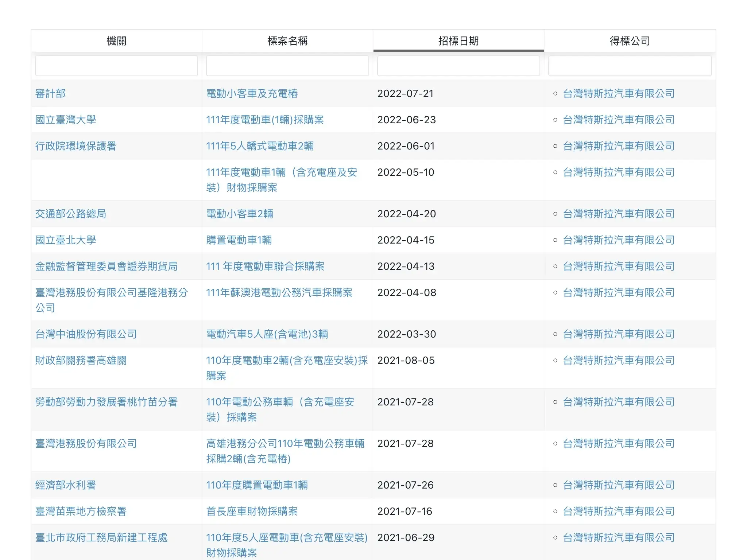The width and height of the screenshot is (747, 560).
Task: Select the date 2022-03-30
Action: [x=406, y=334]
